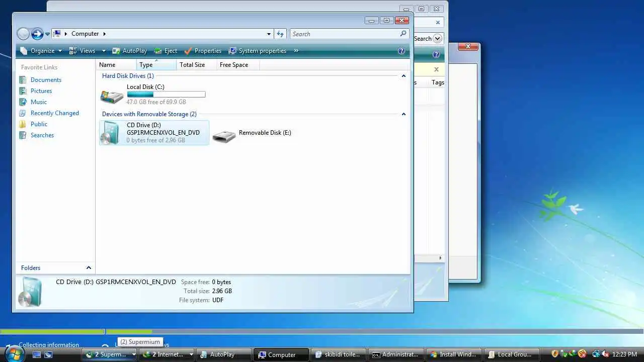The width and height of the screenshot is (644, 362).
Task: Click the install progress bar at screen bottom
Action: pyautogui.click(x=322, y=331)
